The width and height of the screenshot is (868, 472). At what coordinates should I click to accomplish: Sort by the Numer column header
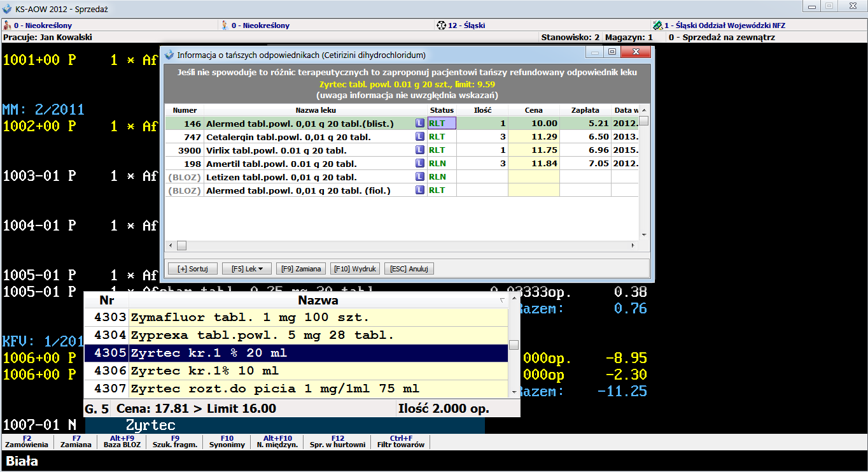185,110
